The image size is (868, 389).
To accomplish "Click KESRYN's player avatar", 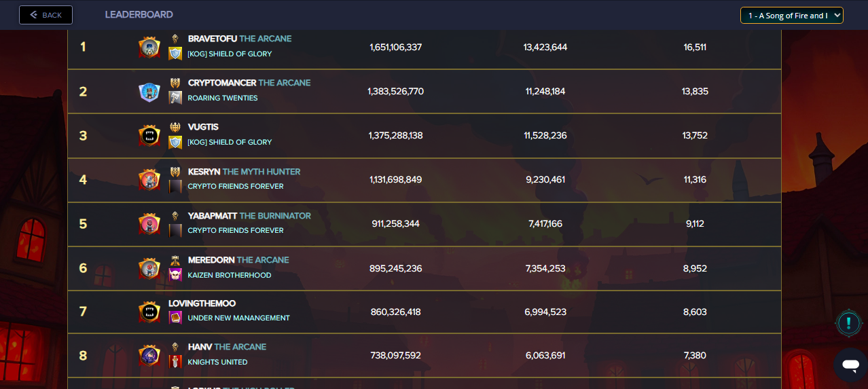I will coord(149,180).
